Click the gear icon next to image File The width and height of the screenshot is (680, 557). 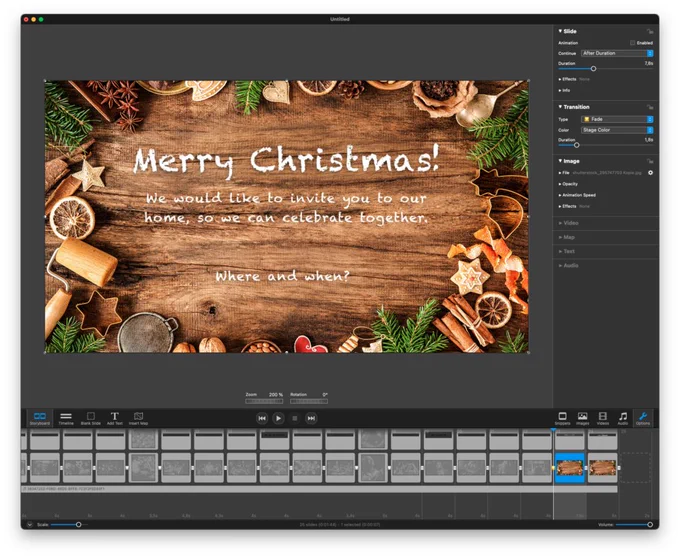pyautogui.click(x=651, y=173)
